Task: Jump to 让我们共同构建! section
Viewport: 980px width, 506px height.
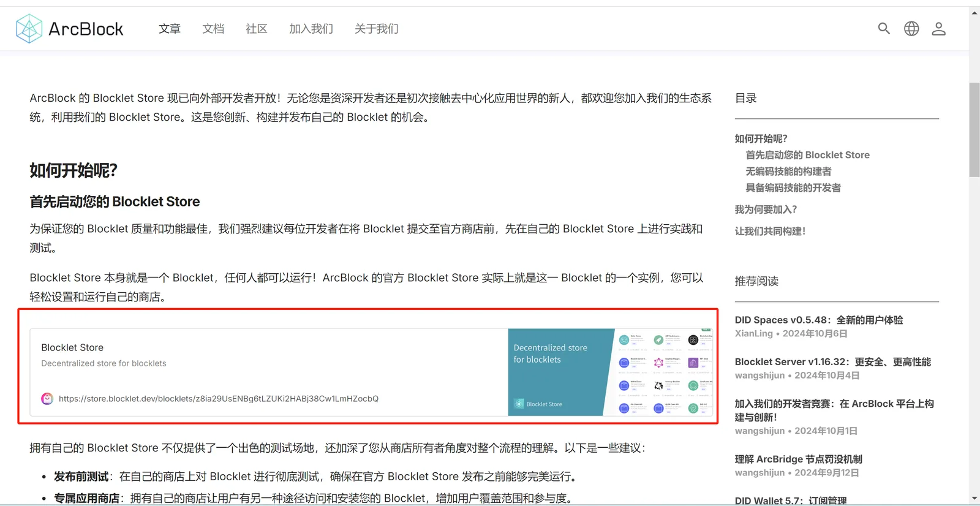Action: coord(771,231)
